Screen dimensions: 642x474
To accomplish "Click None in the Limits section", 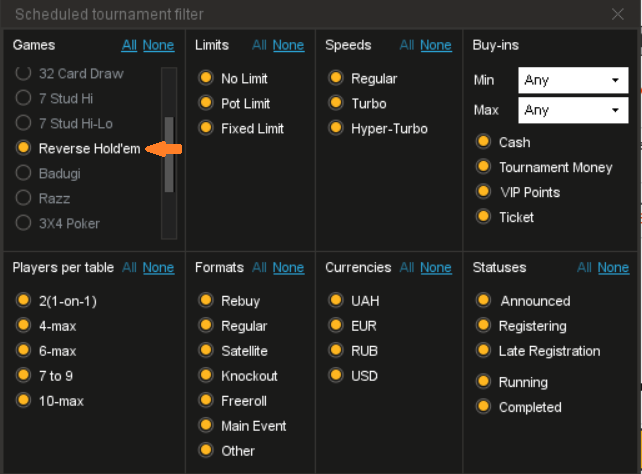I will coord(288,45).
